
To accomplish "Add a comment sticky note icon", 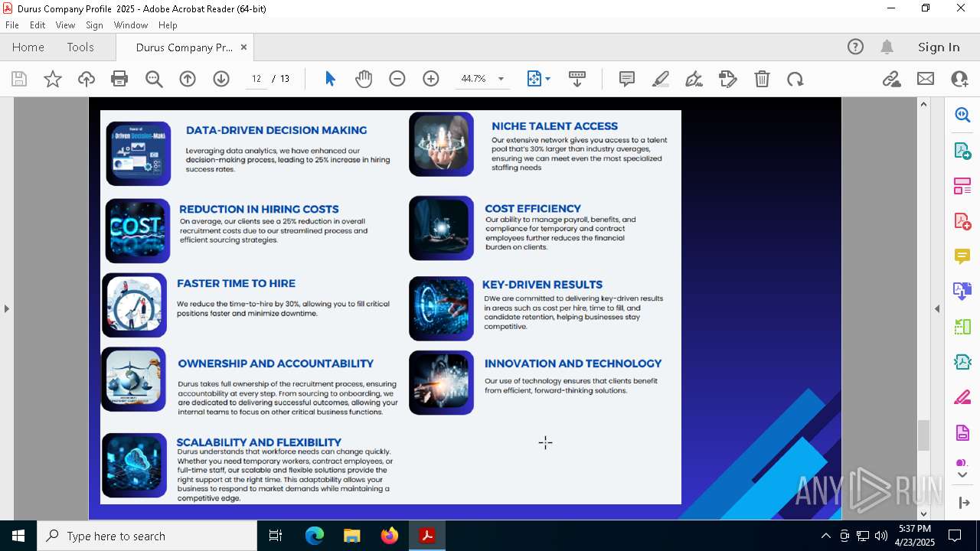I will click(x=627, y=79).
